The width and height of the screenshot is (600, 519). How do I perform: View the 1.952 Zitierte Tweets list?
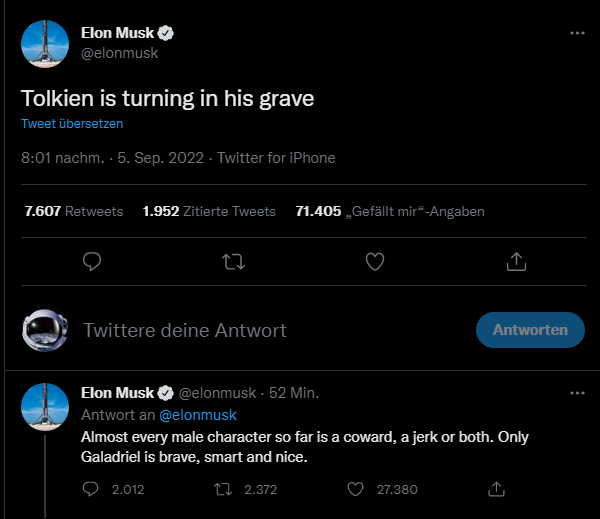tap(209, 211)
